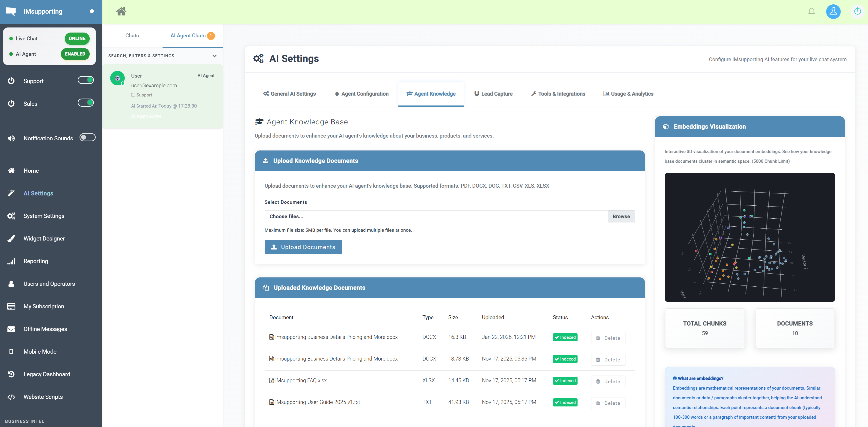Viewport: 868px width, 427px height.
Task: Open Reporting from sidebar
Action: click(36, 261)
